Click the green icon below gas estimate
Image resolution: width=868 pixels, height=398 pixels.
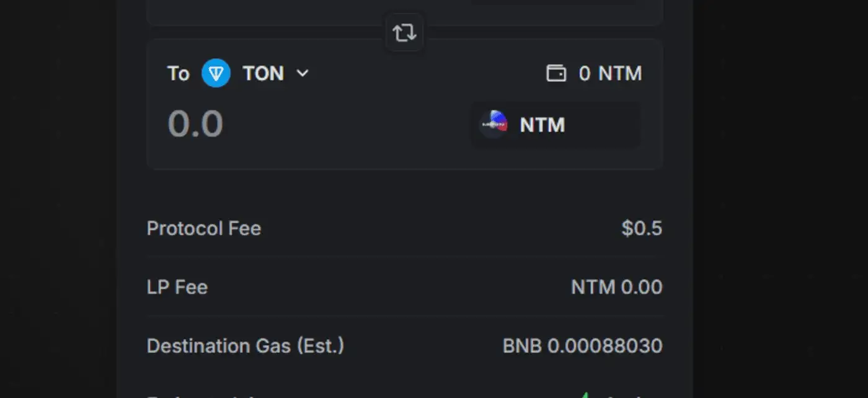coord(584,394)
